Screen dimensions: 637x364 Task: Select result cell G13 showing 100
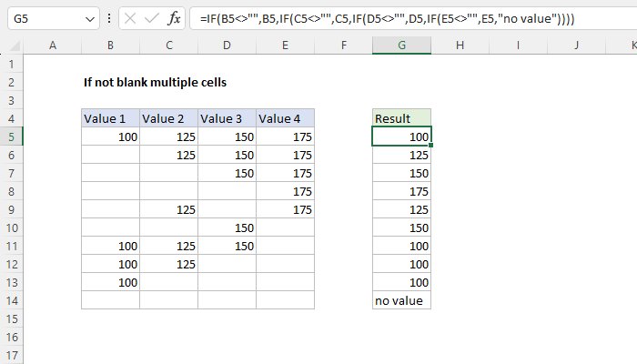[402, 282]
